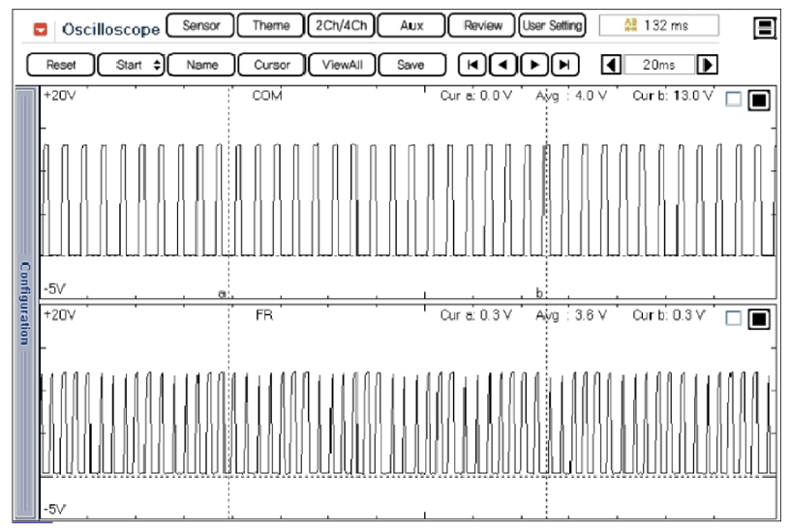The width and height of the screenshot is (790, 532).
Task: Step forward one waveform frame
Action: [533, 65]
